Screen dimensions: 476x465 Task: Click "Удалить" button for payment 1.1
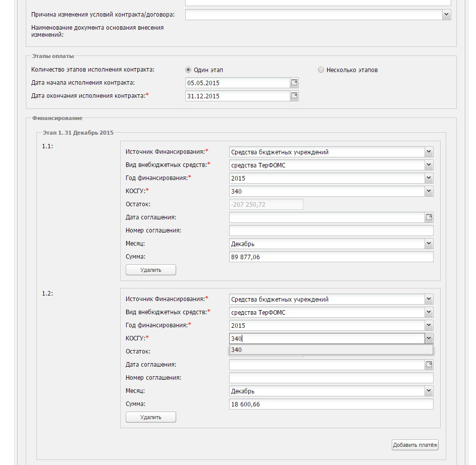click(x=151, y=270)
